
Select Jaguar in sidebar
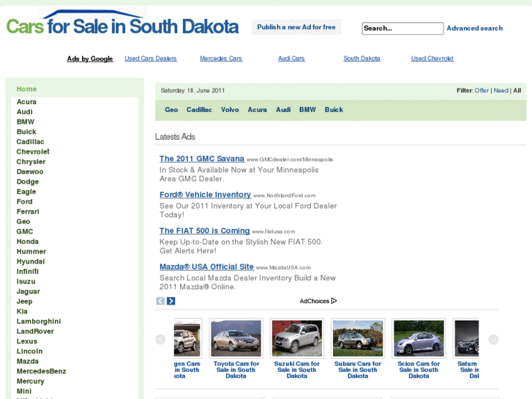pos(28,291)
